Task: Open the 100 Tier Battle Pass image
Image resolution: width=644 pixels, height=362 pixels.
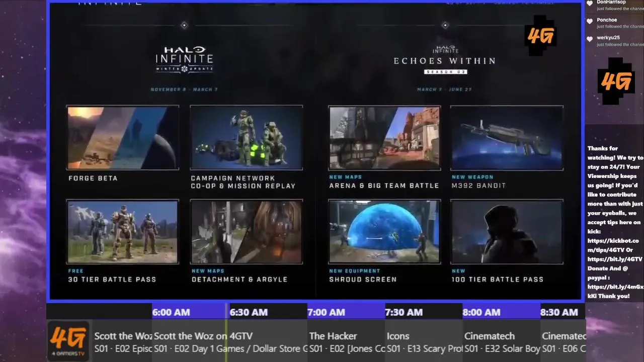Action: pos(507,231)
